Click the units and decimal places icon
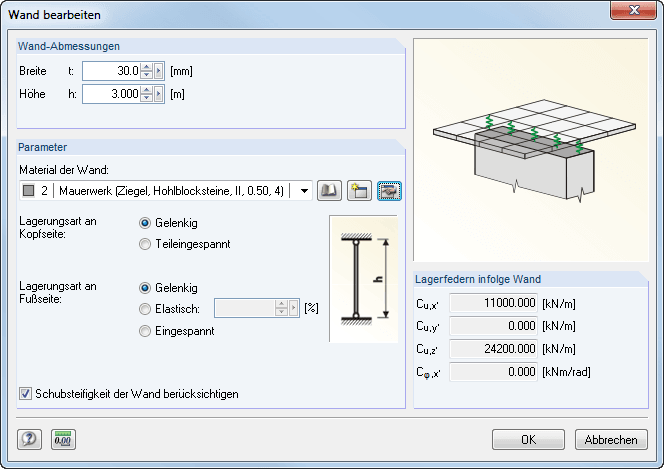This screenshot has height=469, width=664. point(62,439)
